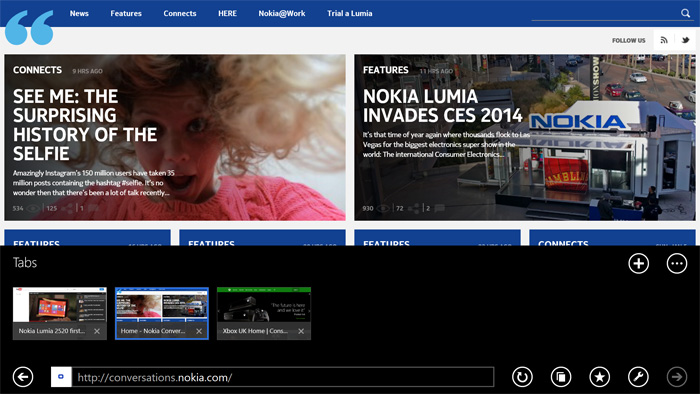The image size is (700, 394).
Task: Click comment count icon on selfie article
Action: tap(93, 208)
